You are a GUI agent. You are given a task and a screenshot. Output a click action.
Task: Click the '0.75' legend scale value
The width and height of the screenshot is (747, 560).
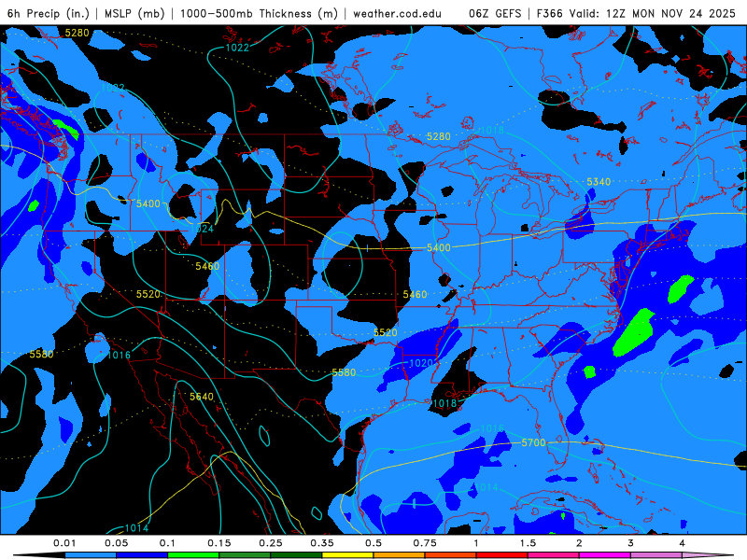click(425, 543)
